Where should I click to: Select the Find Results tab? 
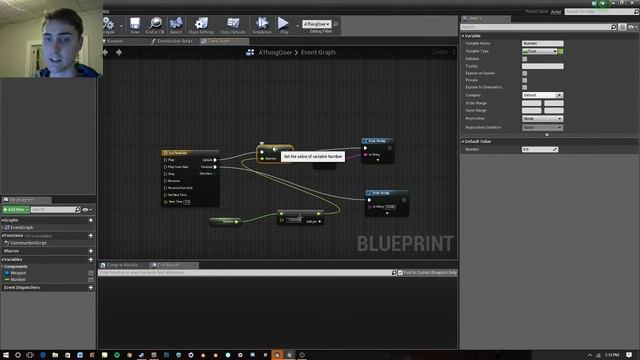[x=174, y=265]
